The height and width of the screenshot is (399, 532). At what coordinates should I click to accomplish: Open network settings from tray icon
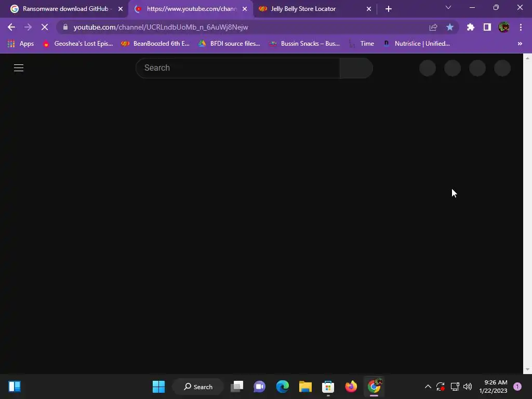tap(455, 387)
